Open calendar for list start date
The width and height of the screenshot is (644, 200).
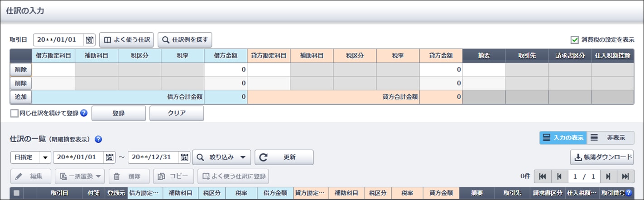[109, 157]
